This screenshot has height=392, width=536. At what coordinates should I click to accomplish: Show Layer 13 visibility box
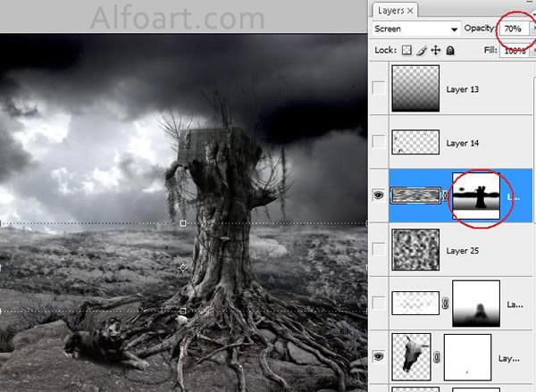click(x=379, y=88)
